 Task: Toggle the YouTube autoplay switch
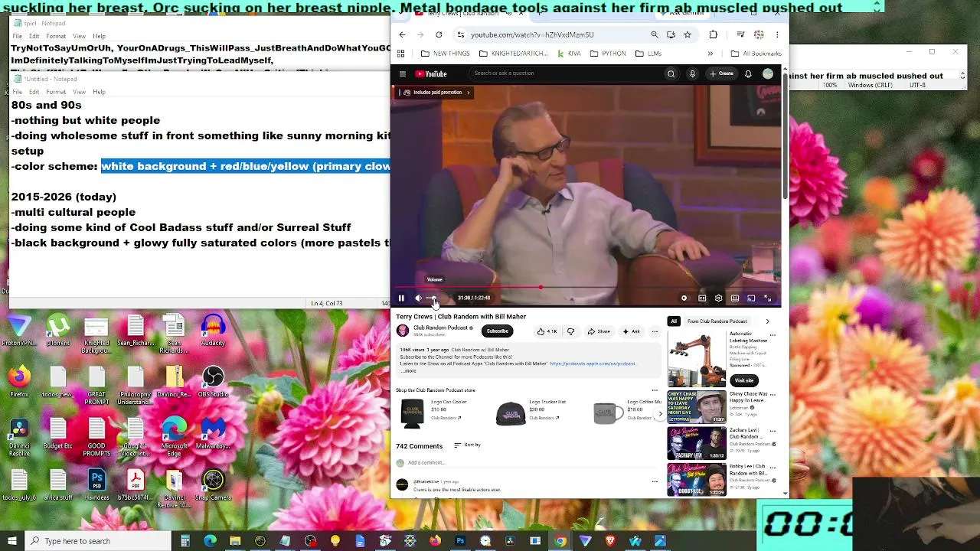pyautogui.click(x=684, y=298)
